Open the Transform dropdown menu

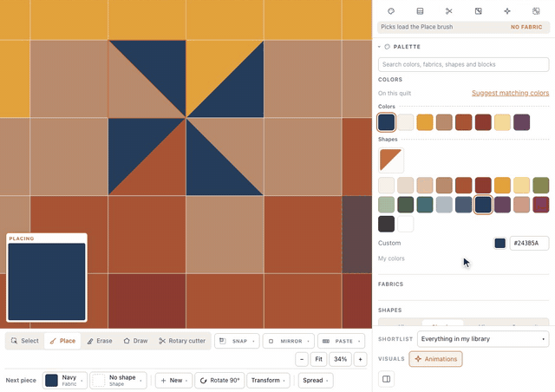(268, 381)
